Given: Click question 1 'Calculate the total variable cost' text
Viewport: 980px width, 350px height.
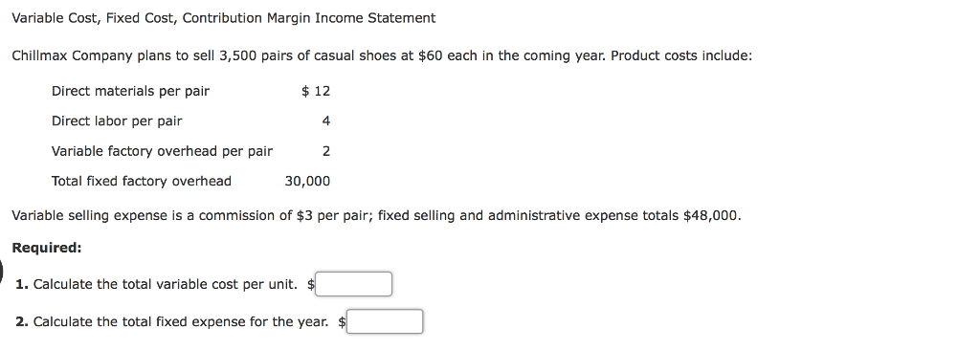Looking at the screenshot, I should [x=165, y=284].
